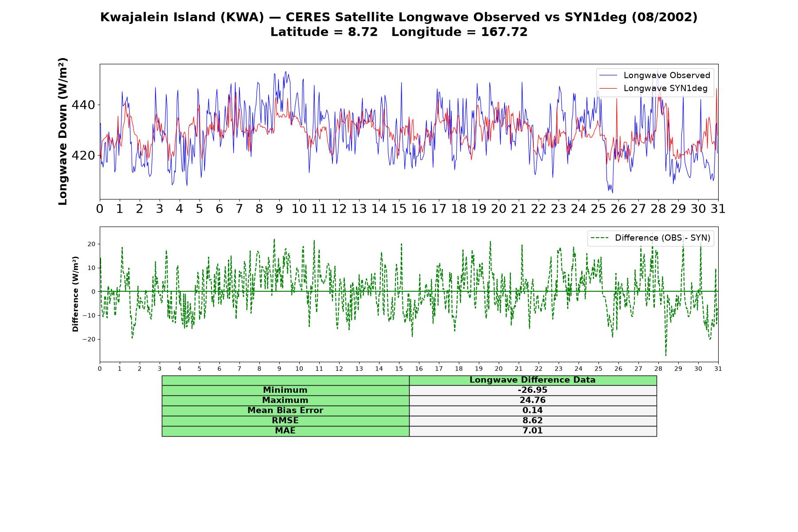Click the Minimum row label in table
This screenshot has height=532, width=798.
285,390
